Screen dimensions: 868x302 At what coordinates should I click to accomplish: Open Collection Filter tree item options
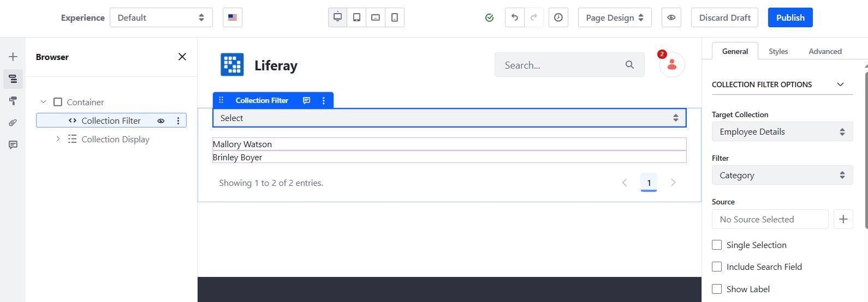click(x=178, y=121)
